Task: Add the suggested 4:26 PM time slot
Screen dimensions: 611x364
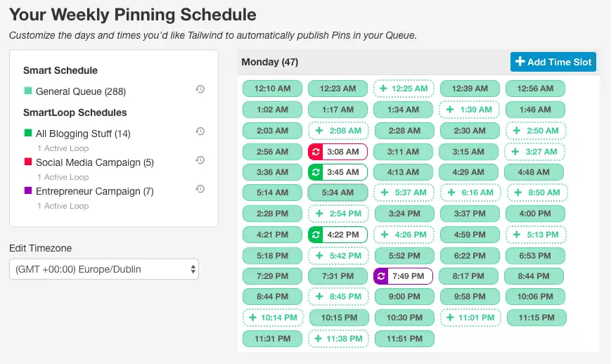Action: pyautogui.click(x=404, y=235)
